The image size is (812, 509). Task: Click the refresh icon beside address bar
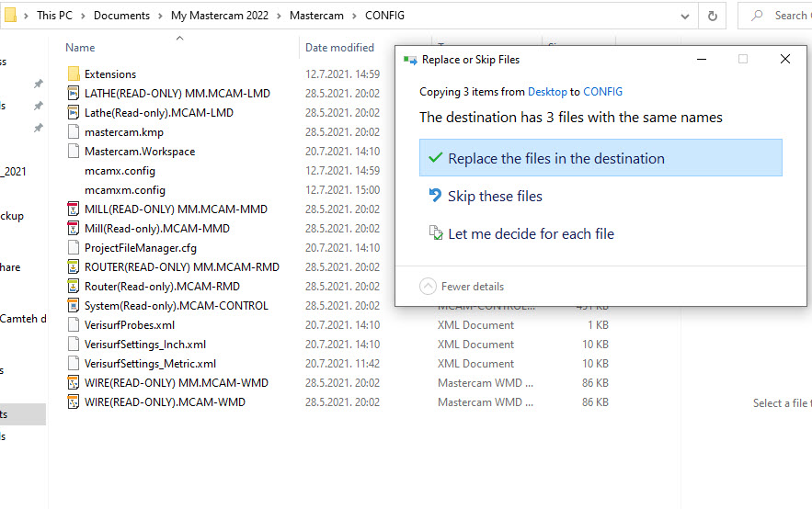713,16
